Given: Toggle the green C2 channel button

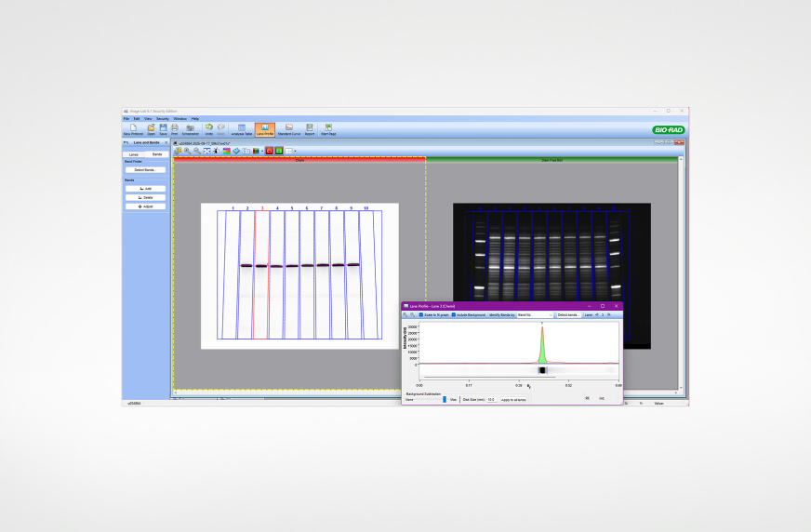Looking at the screenshot, I should (279, 151).
